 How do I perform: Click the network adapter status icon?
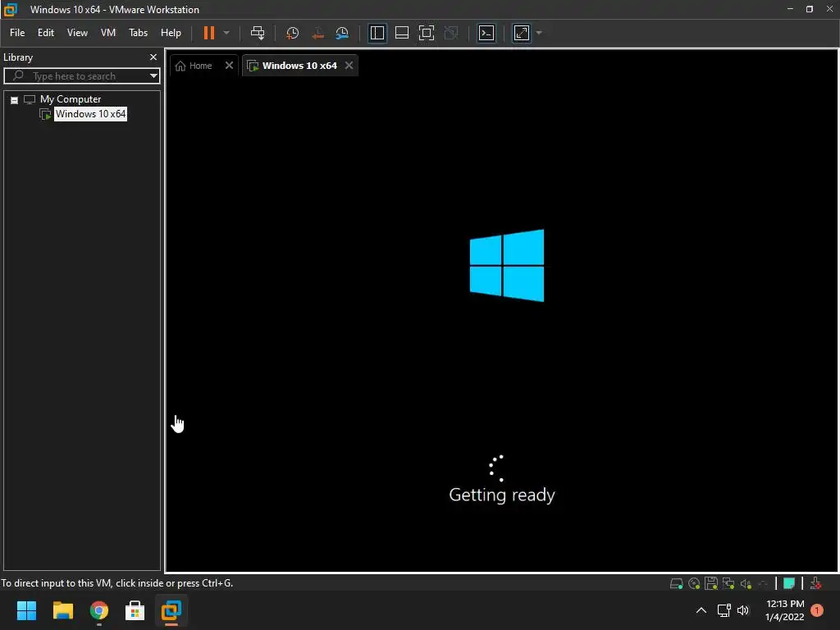click(x=728, y=583)
